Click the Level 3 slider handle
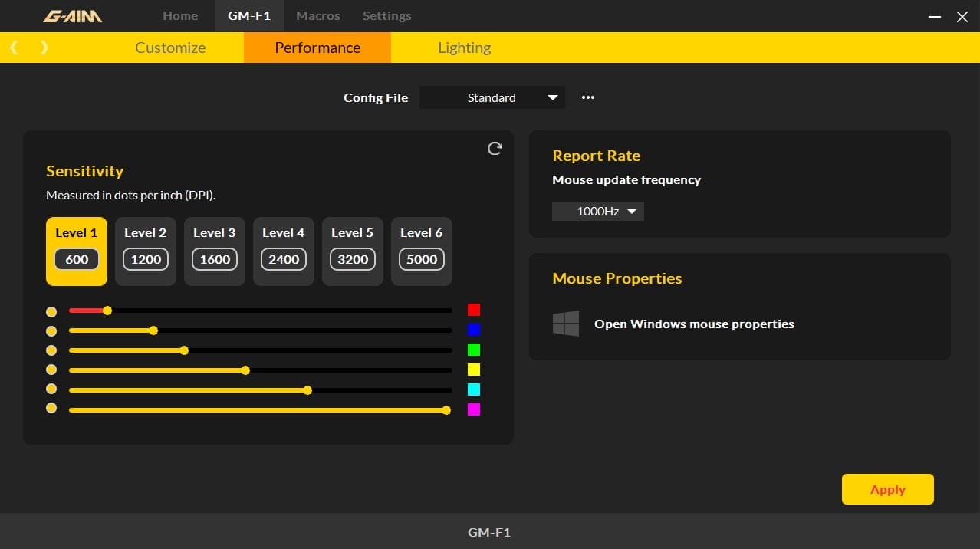Image resolution: width=980 pixels, height=549 pixels. (184, 350)
